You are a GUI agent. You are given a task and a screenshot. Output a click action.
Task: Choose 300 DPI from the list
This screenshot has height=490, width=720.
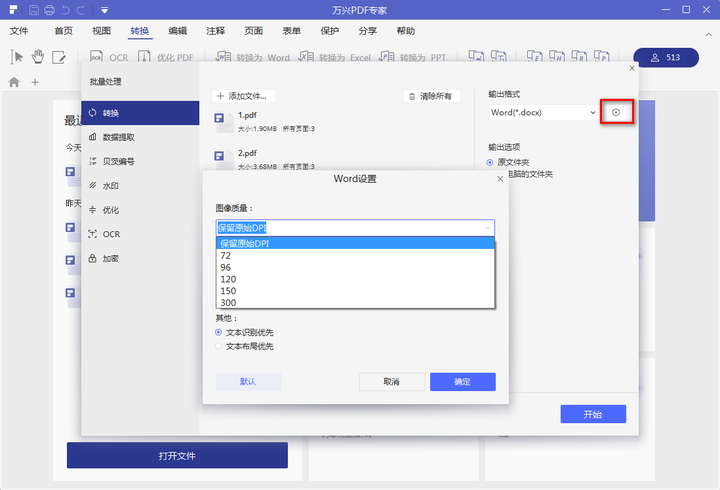click(x=355, y=302)
